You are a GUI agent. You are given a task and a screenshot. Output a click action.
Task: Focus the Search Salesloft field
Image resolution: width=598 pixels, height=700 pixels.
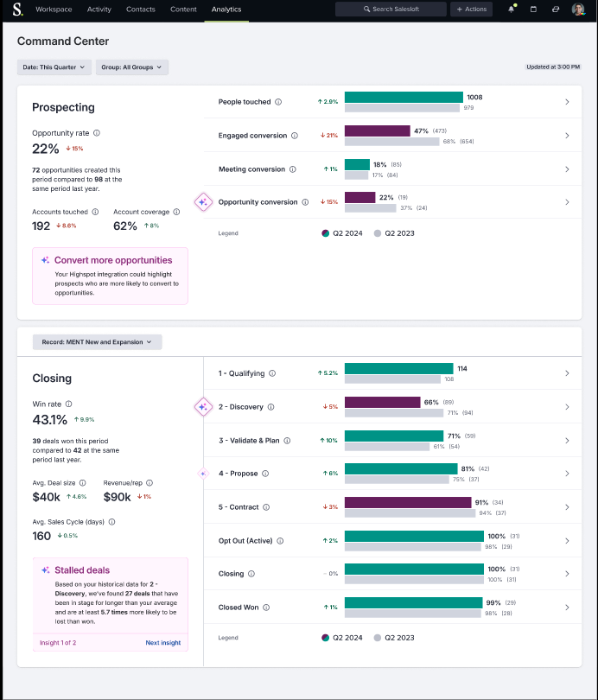391,9
